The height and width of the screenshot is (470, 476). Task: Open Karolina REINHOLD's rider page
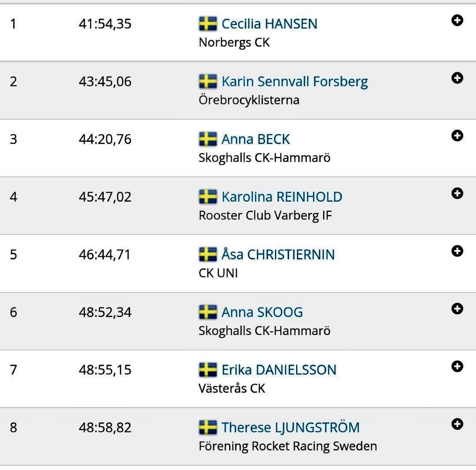pos(282,197)
